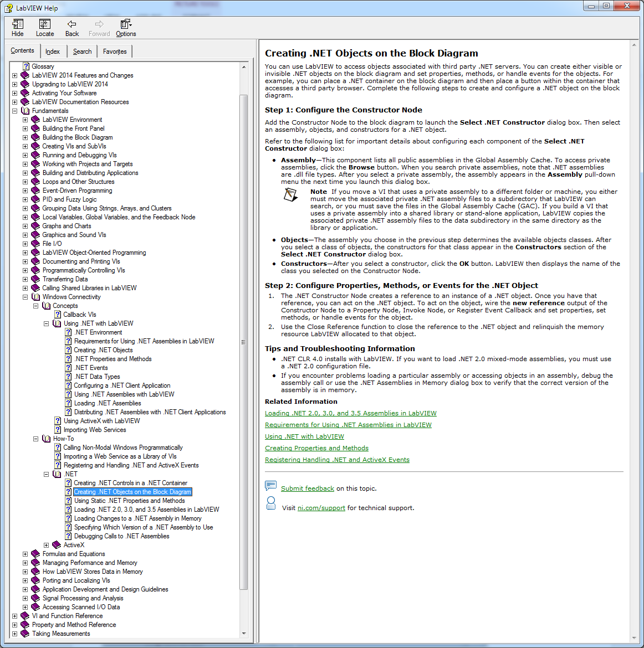Viewport: 644px width, 648px height.
Task: Click the ni.com/support link
Action: pos(321,508)
